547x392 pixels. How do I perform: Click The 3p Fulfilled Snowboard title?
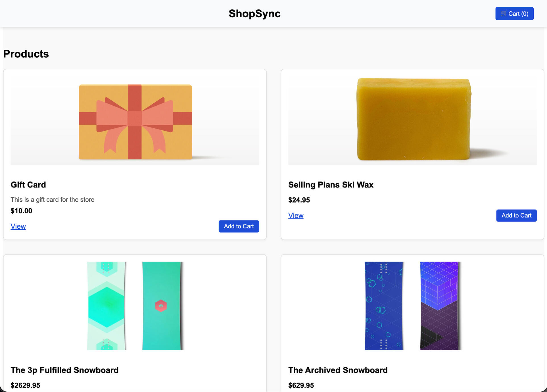coord(64,370)
